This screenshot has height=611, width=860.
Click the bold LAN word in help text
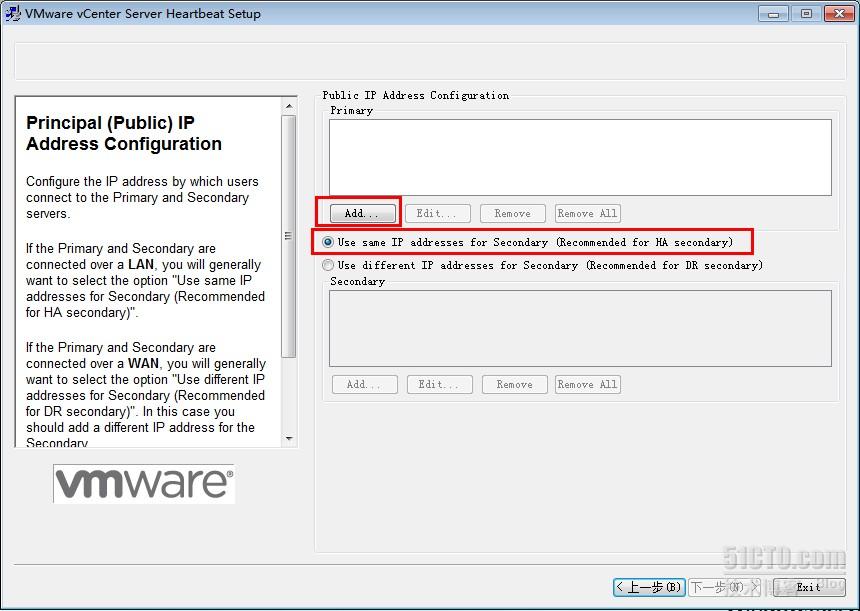click(x=141, y=264)
